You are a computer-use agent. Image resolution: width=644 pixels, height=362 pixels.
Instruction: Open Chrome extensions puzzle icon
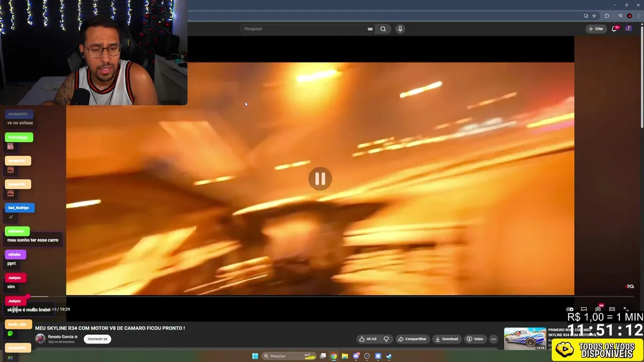(x=607, y=16)
